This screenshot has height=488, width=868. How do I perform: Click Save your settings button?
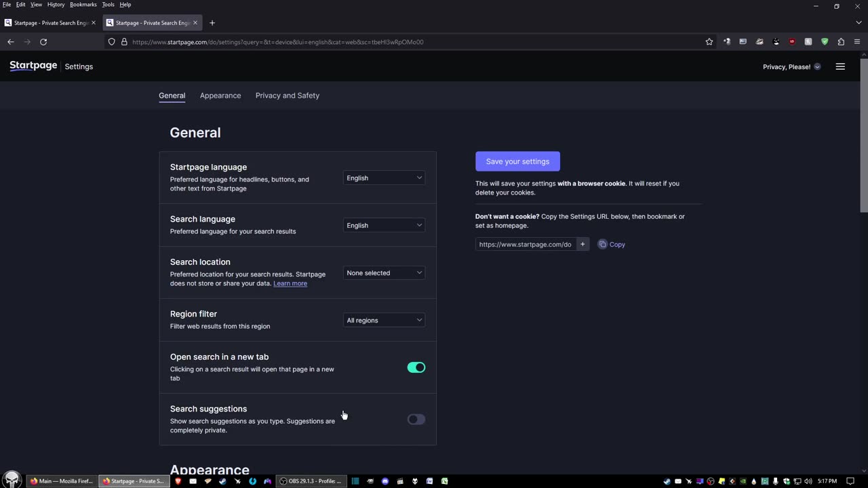pos(517,161)
